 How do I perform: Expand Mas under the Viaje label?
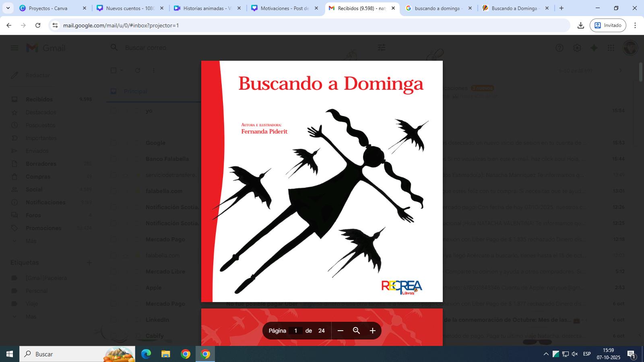click(x=31, y=317)
